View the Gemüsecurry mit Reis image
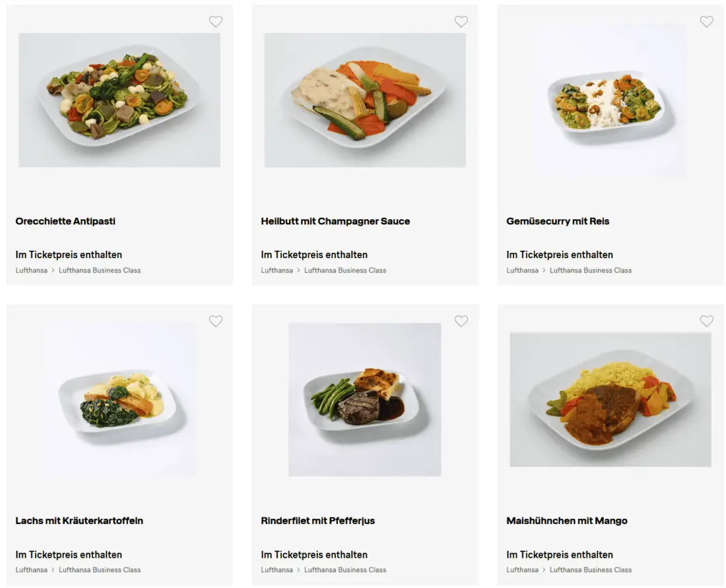The image size is (726, 588). (610, 100)
